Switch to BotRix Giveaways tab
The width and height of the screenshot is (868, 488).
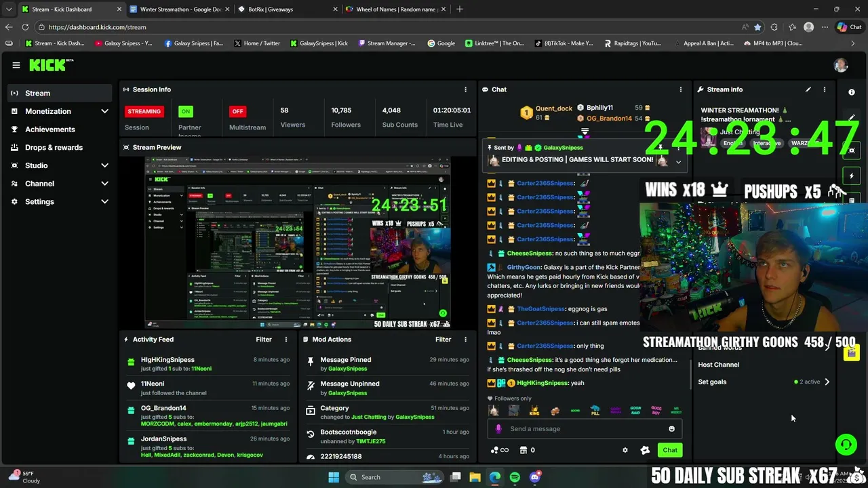[x=288, y=9]
